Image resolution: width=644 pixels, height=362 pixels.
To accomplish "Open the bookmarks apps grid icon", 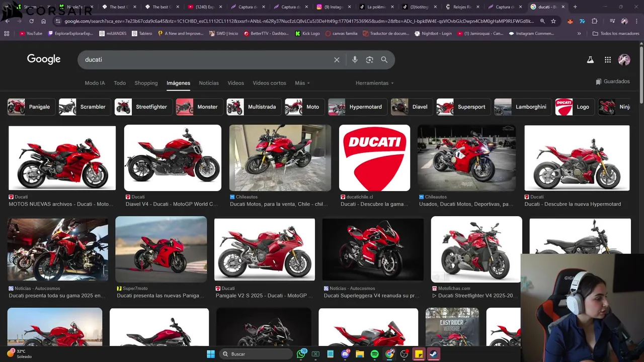I will tap(7, 33).
